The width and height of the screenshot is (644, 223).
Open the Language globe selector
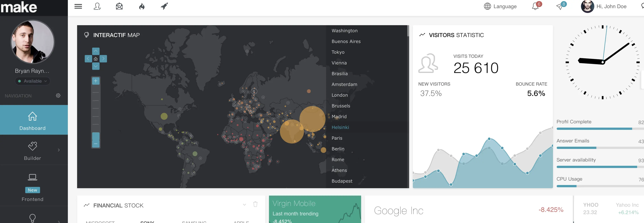[500, 6]
